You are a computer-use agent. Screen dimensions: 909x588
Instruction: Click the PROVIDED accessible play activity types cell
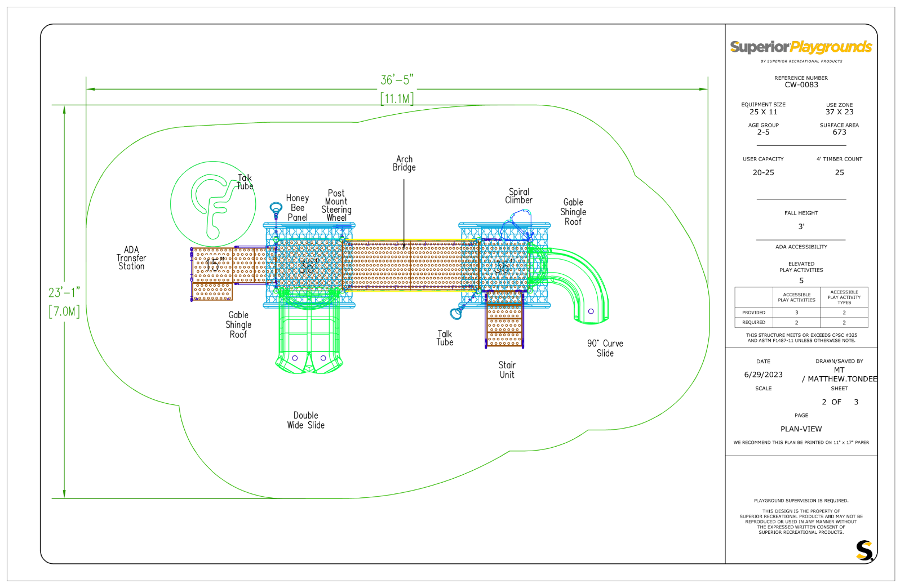point(844,313)
